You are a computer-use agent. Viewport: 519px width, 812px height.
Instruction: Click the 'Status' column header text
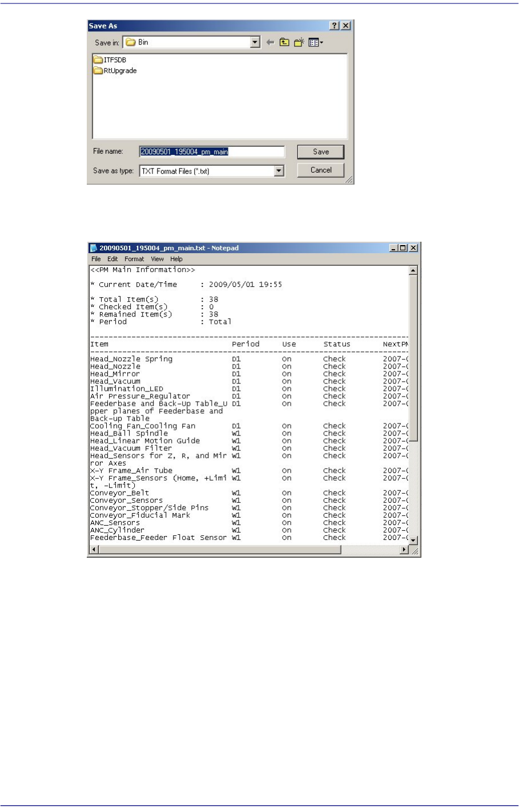[337, 344]
